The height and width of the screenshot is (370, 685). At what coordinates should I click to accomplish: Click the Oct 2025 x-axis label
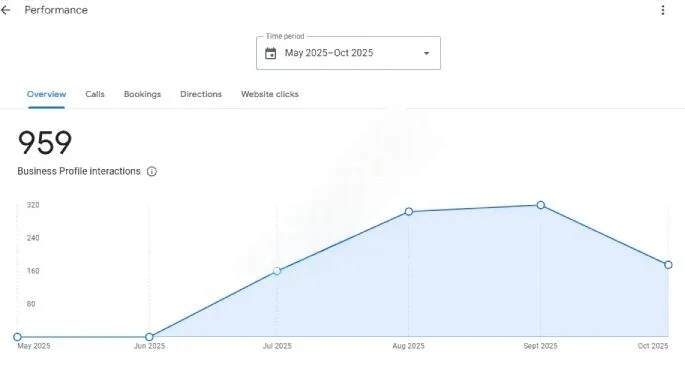[x=653, y=346]
